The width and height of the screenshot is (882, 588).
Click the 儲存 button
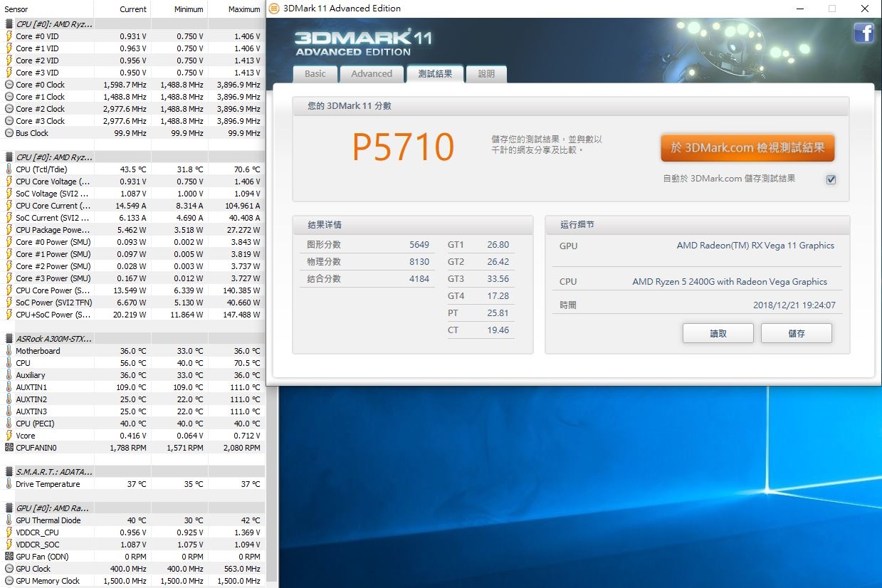(797, 333)
